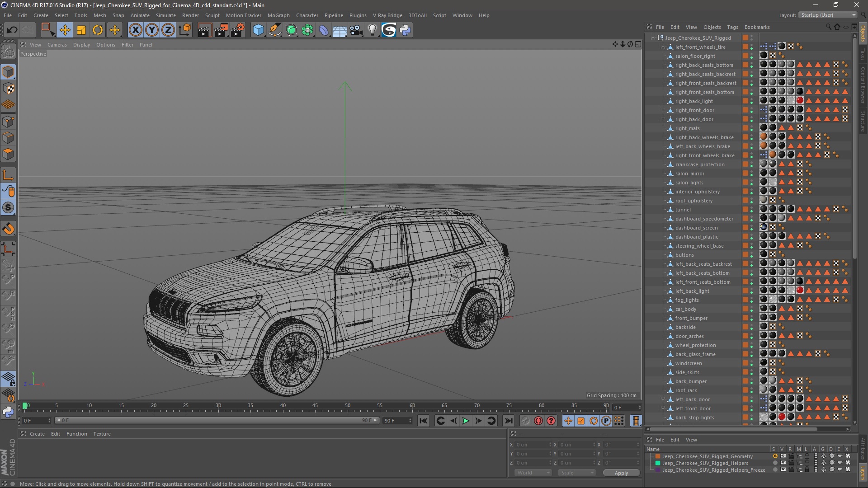Add a Cube primitive object
868x488 pixels.
(x=258, y=30)
